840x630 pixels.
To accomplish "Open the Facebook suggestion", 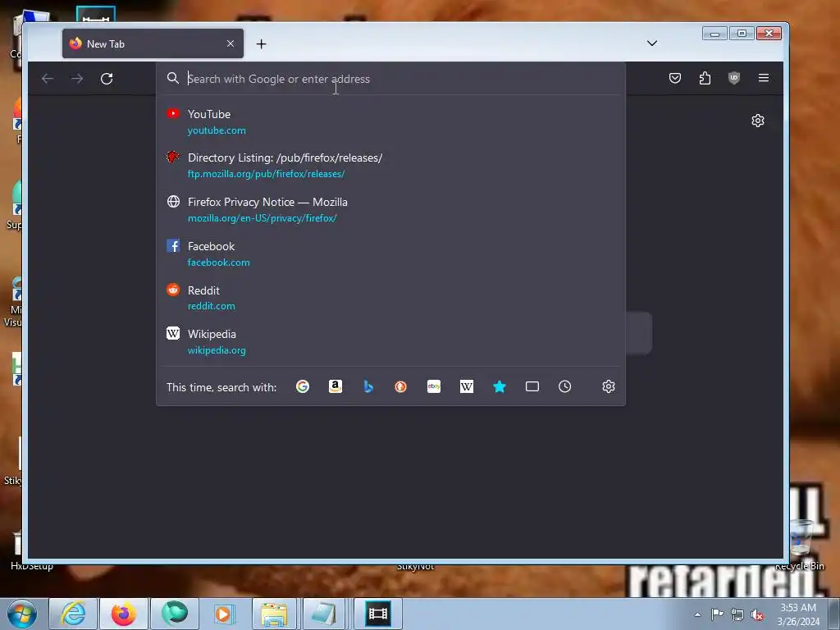I will (391, 254).
